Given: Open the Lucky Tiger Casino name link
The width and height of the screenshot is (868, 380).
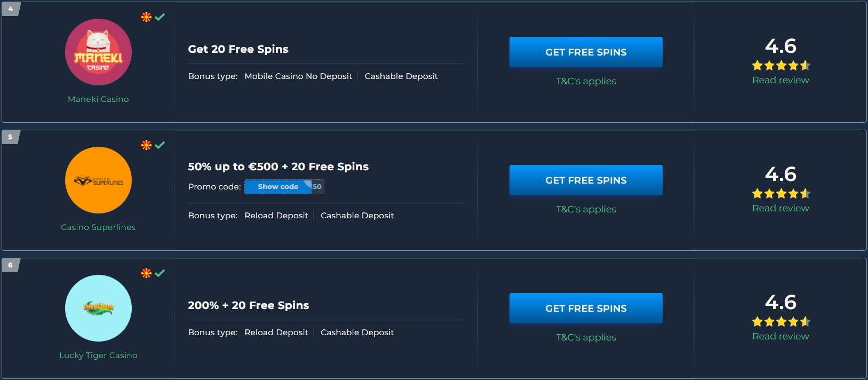Looking at the screenshot, I should tap(98, 355).
